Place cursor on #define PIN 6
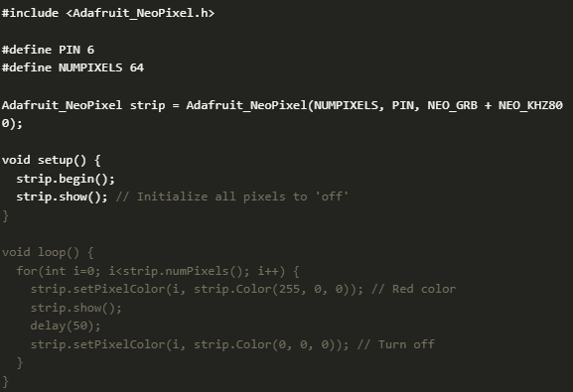Screen dimensions: 573x392 click(48, 50)
